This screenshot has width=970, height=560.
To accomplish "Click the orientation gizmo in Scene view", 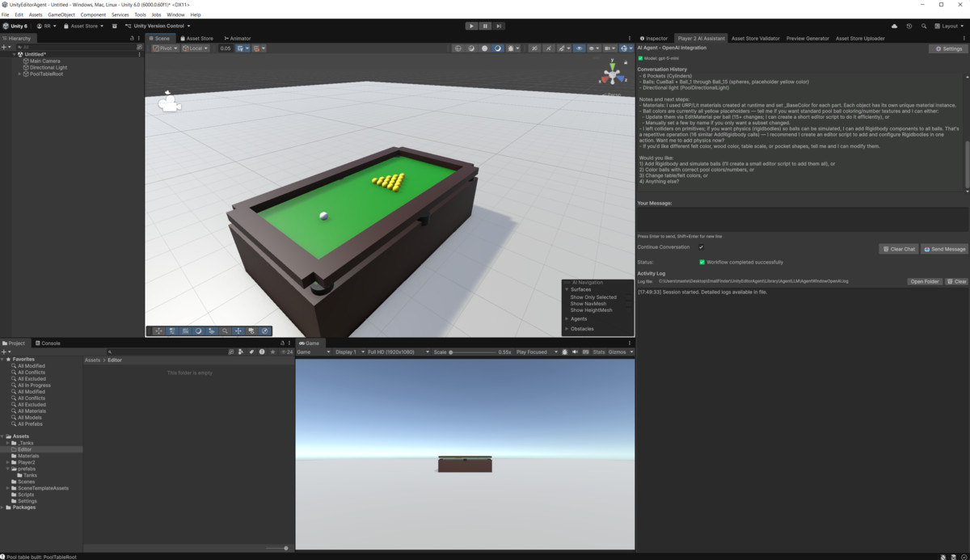I will 612,74.
